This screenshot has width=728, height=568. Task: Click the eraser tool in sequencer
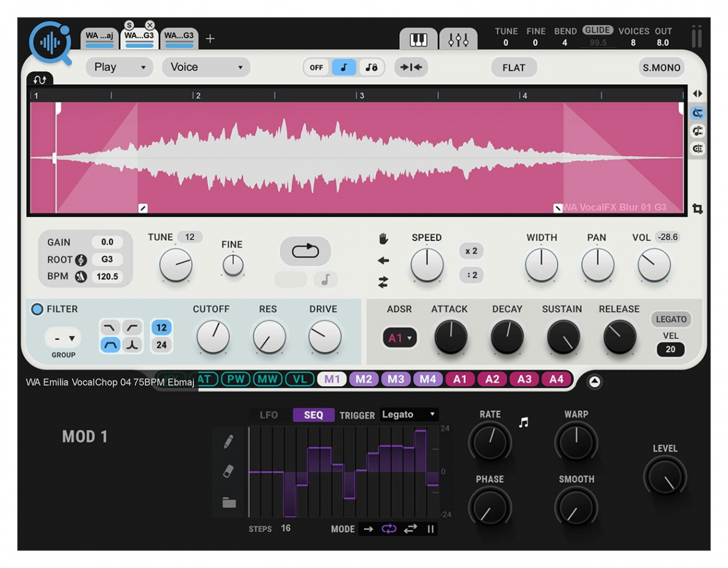pos(229,472)
